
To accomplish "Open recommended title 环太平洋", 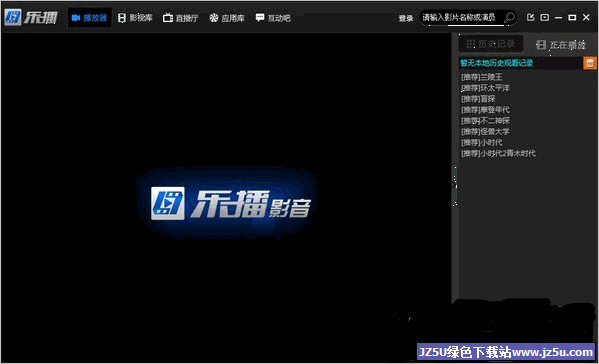I will (x=485, y=88).
